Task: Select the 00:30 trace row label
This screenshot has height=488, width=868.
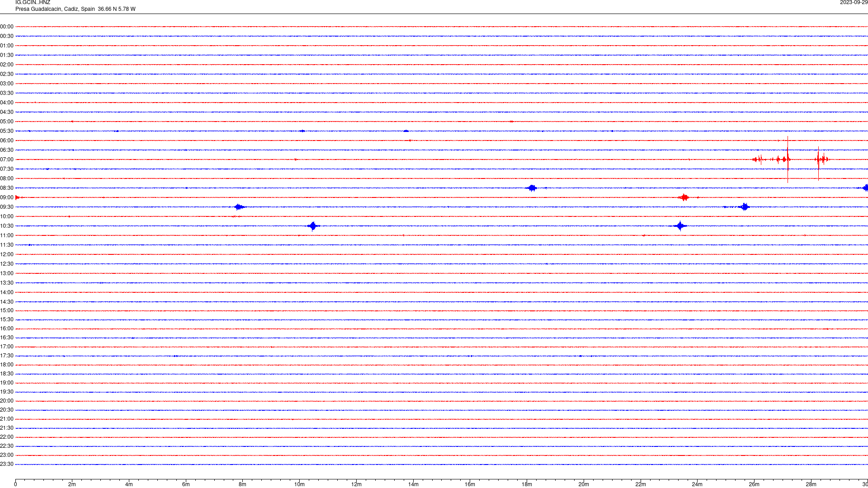Action: pos(7,36)
